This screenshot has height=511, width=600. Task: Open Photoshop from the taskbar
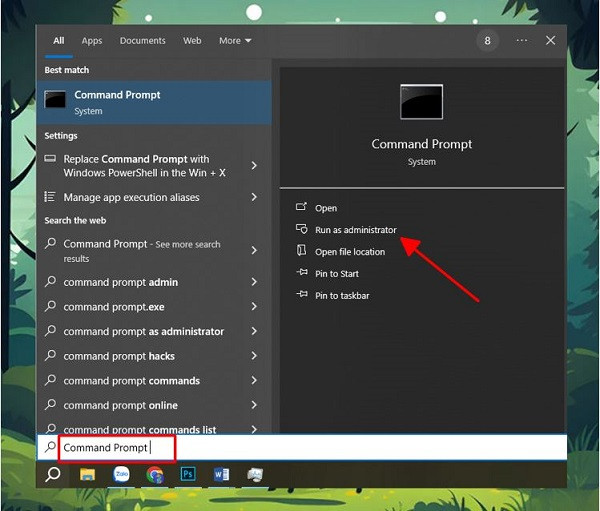(x=188, y=475)
